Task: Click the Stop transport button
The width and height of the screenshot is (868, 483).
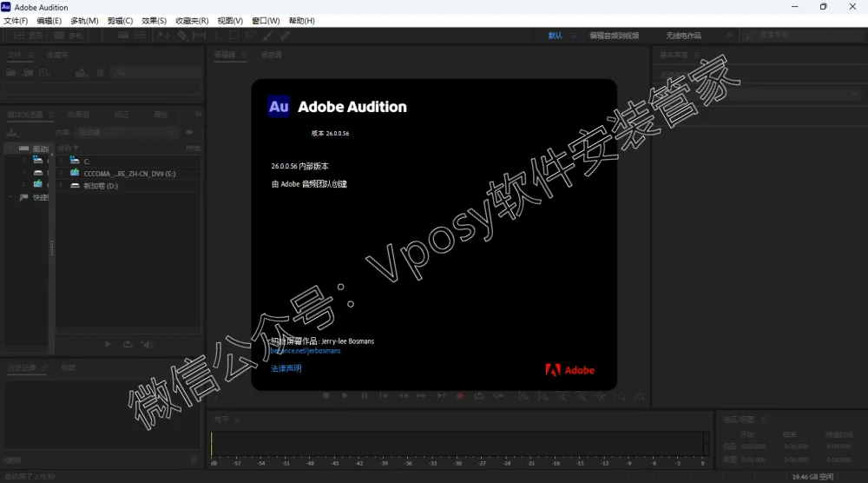Action: [x=326, y=396]
